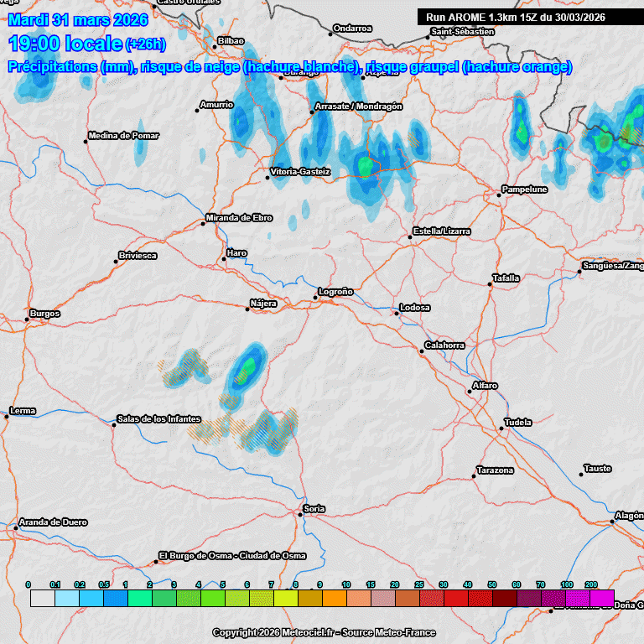
Task: Click the "Précipitations (mm)" legend description line
Action: click(290, 67)
